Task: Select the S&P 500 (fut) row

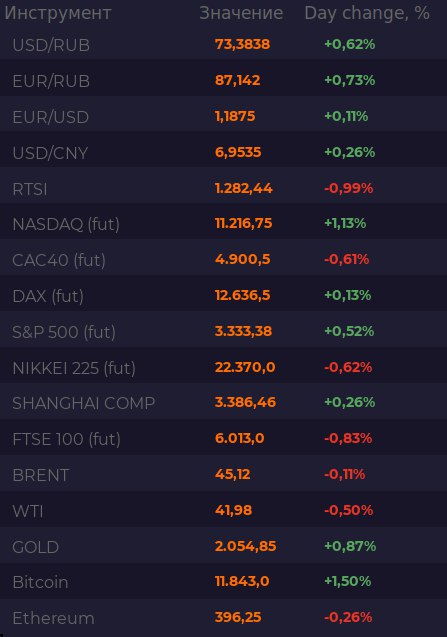Action: click(x=224, y=332)
